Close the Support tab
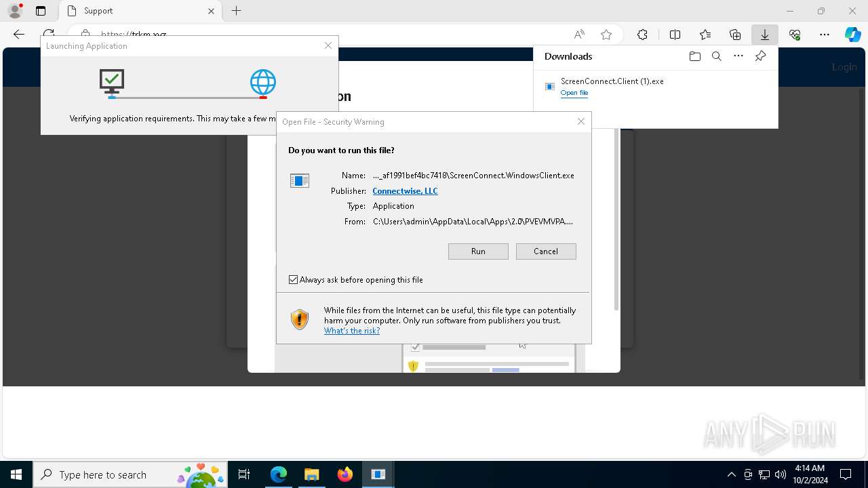This screenshot has width=868, height=488. 211,11
